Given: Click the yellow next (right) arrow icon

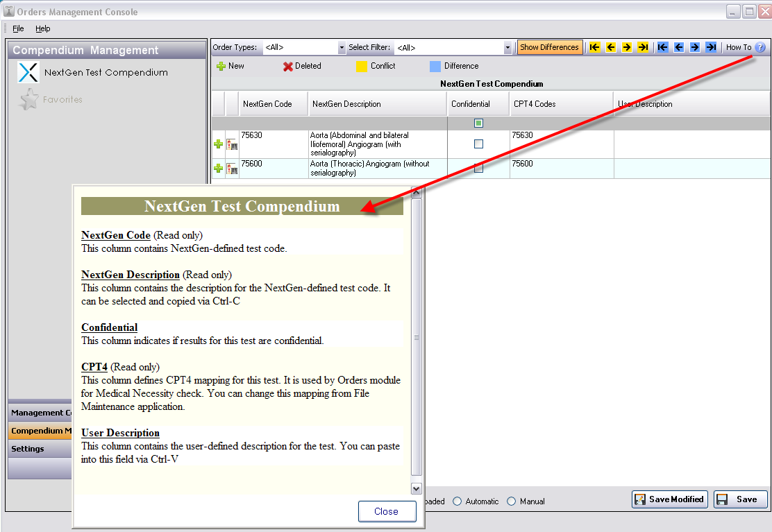Looking at the screenshot, I should (627, 47).
